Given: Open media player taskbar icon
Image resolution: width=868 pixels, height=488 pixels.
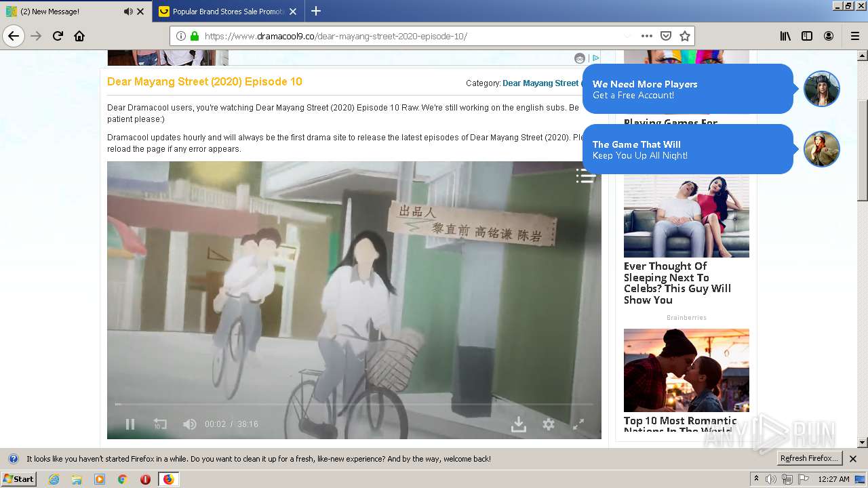Looking at the screenshot, I should (100, 479).
